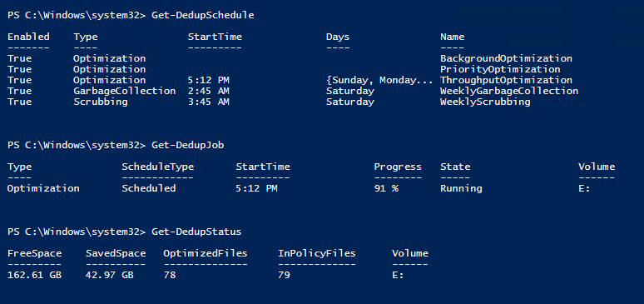Click the 79 in-policy files value
This screenshot has height=304, width=644.
point(284,275)
